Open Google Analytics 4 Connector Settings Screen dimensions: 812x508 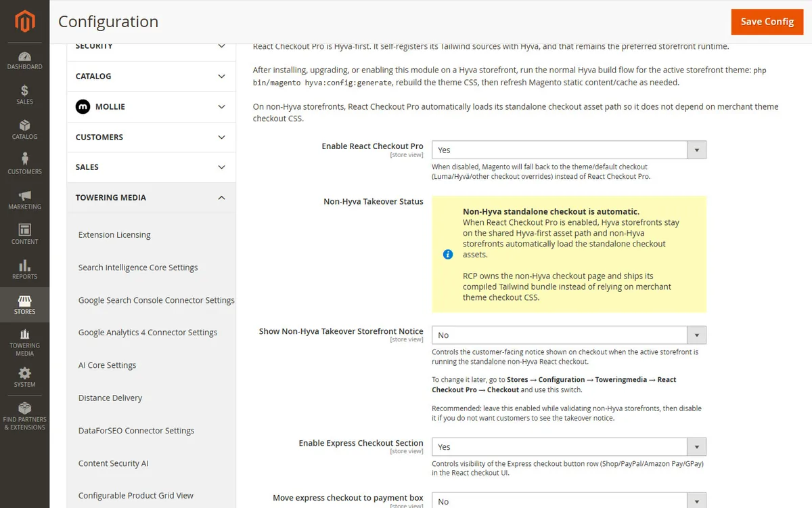148,333
